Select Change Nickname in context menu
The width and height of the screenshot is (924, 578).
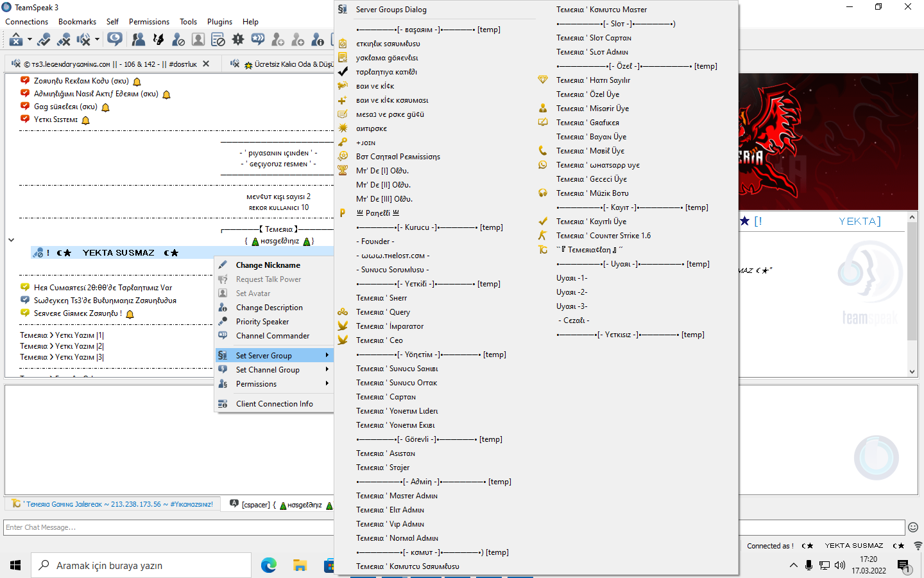point(275,265)
